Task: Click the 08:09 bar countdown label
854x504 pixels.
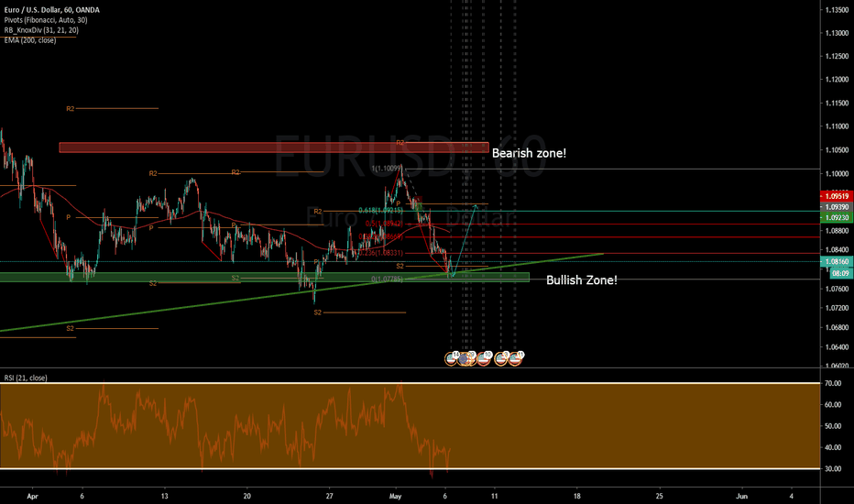Action: pos(841,273)
